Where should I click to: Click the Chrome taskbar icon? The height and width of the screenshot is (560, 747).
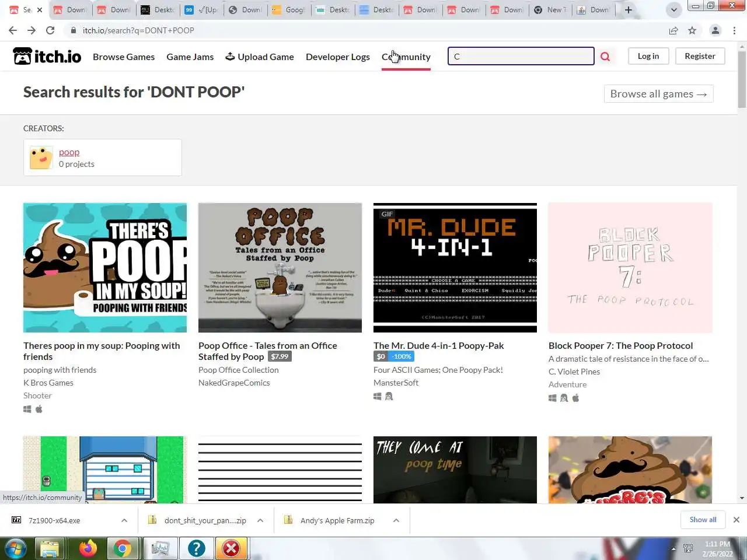(x=123, y=548)
